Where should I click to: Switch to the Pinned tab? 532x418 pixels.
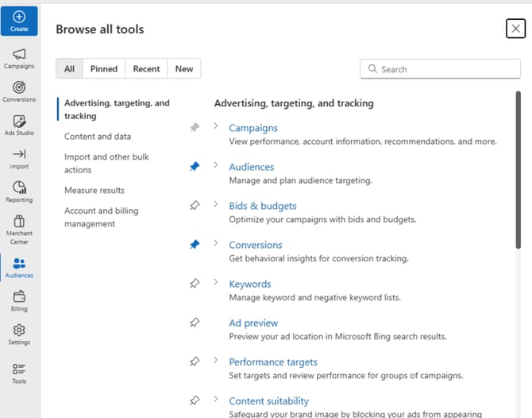[104, 69]
